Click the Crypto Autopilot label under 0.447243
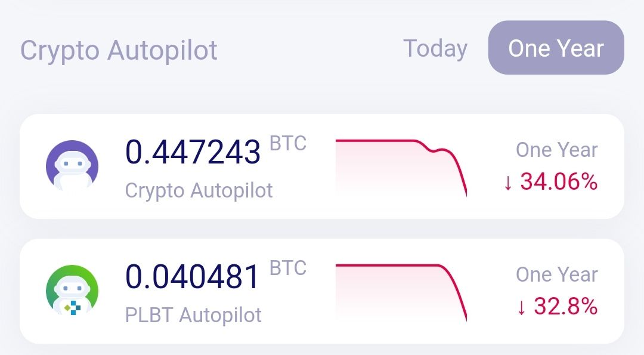The image size is (644, 355). 199,191
